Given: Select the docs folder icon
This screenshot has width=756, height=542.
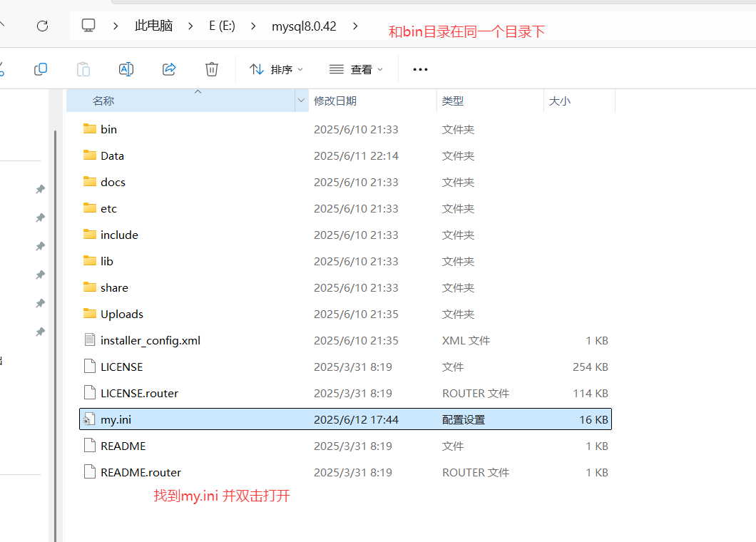Looking at the screenshot, I should pos(90,182).
